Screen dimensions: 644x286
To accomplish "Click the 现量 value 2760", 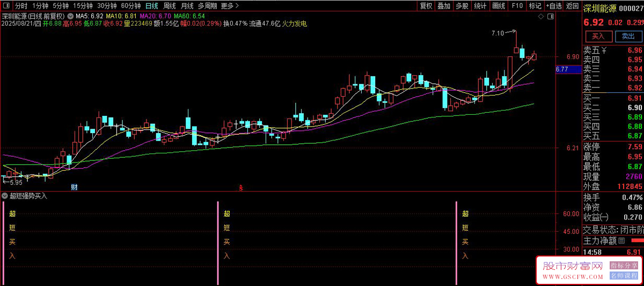I will click(x=634, y=177).
